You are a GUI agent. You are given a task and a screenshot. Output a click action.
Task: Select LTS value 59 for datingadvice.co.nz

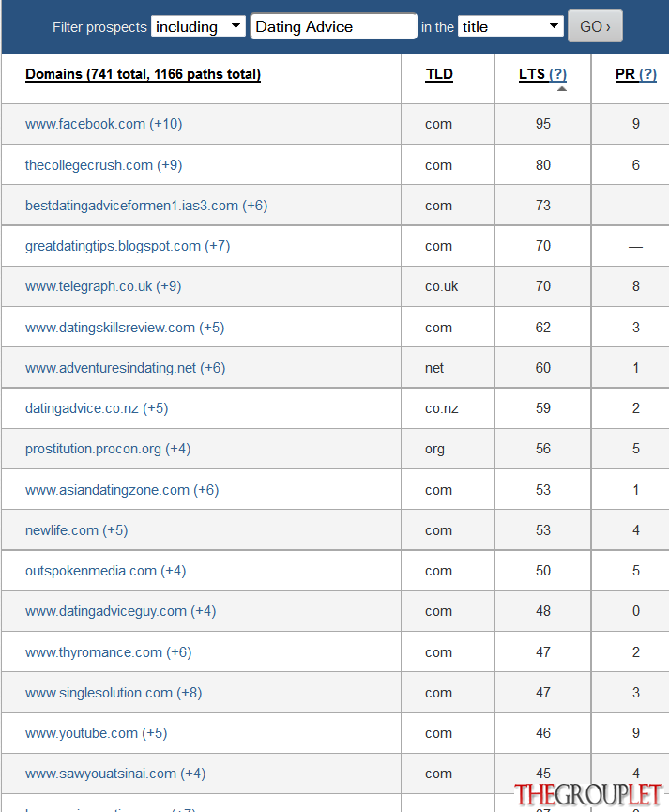tap(542, 408)
